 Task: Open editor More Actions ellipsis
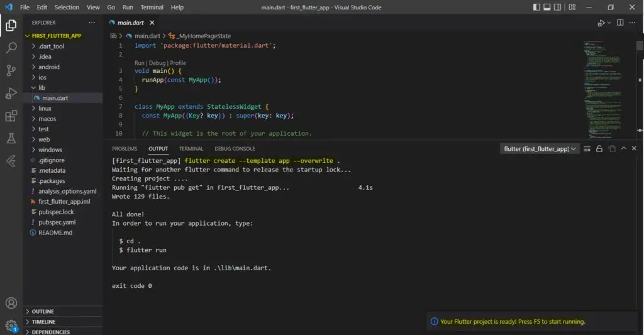[632, 23]
